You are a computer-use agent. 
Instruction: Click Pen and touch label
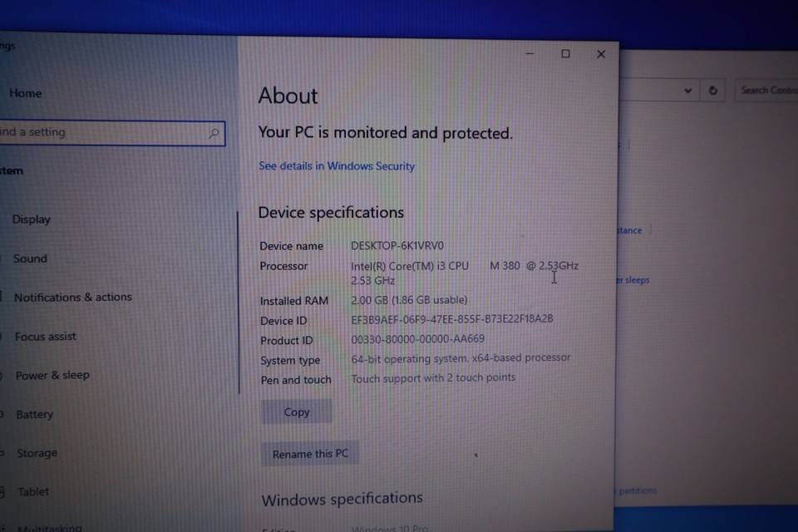pos(296,380)
